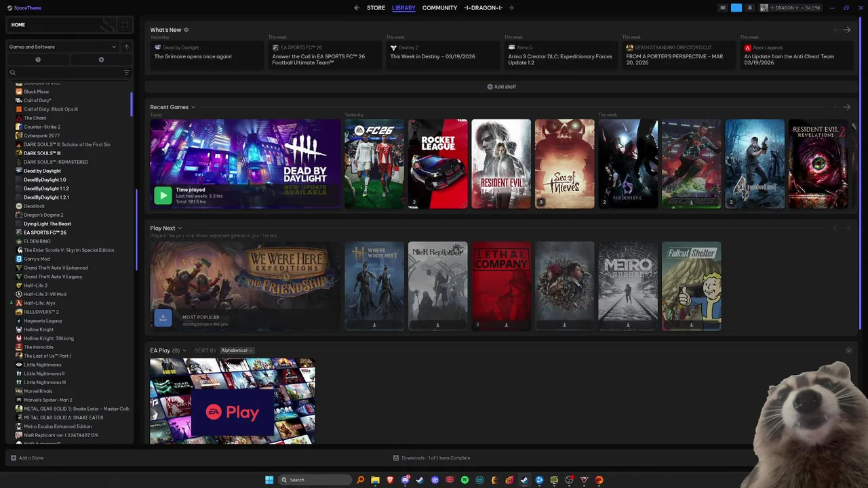This screenshot has height=488, width=868.
Task: Select the Rocket League cover
Action: coord(437,164)
